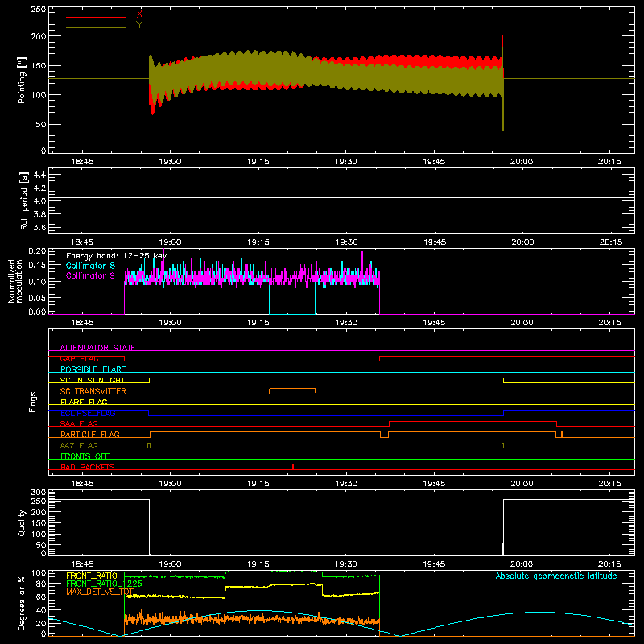Click 19:15 time label under Quality plot

pos(258,564)
